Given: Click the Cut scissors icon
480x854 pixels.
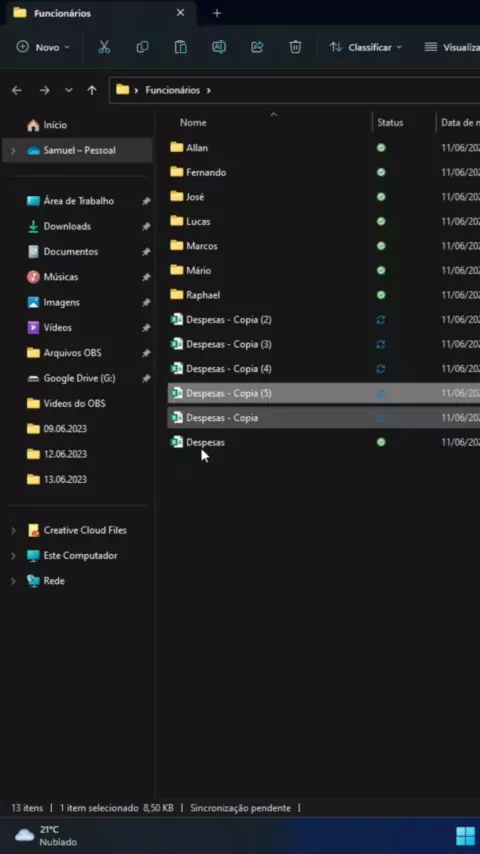Looking at the screenshot, I should [x=104, y=47].
